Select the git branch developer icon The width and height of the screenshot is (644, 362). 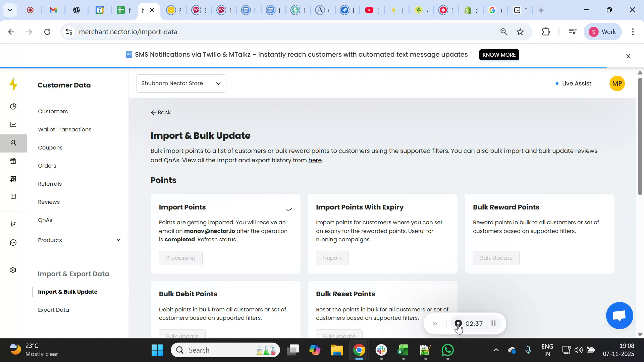click(x=13, y=224)
